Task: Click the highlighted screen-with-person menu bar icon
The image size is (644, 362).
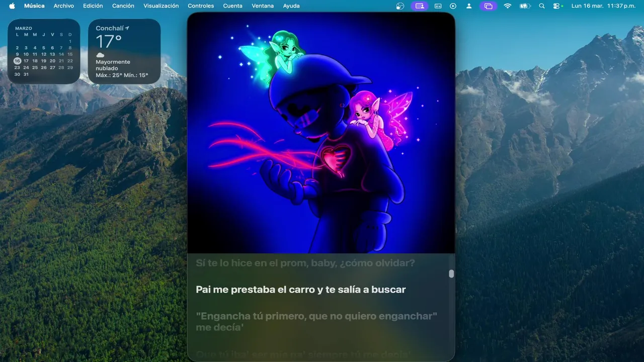Action: pyautogui.click(x=420, y=6)
